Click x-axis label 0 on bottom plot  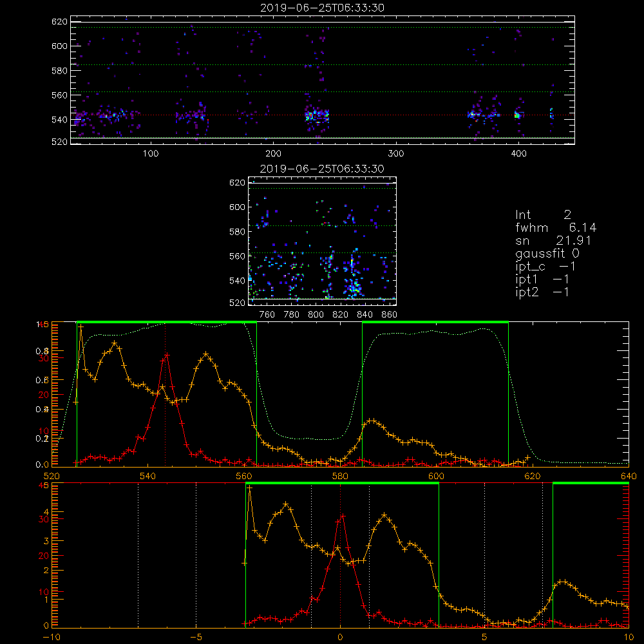340,637
